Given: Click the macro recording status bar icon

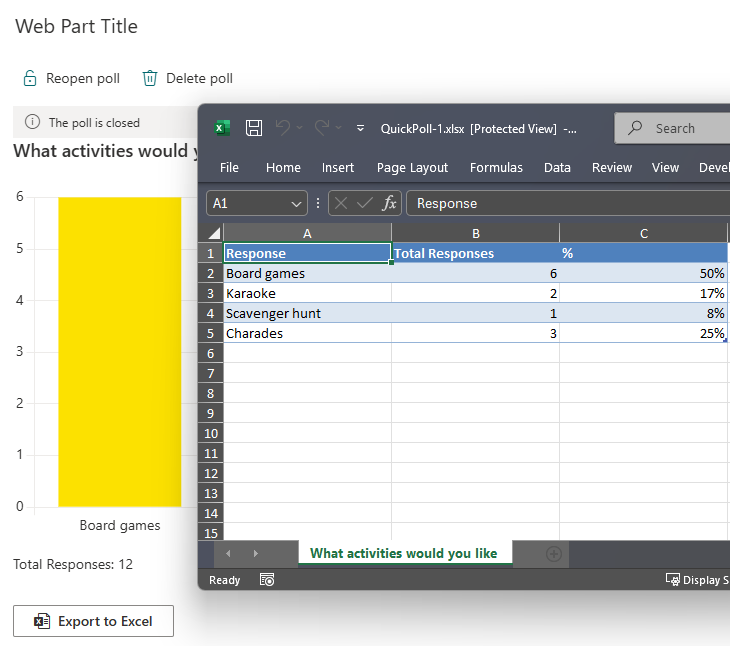Looking at the screenshot, I should (x=267, y=579).
